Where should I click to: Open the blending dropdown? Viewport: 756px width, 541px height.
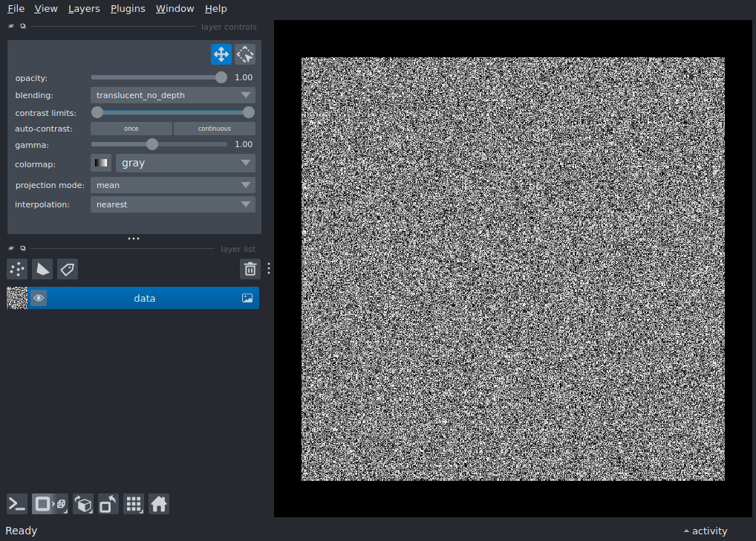[x=172, y=95]
